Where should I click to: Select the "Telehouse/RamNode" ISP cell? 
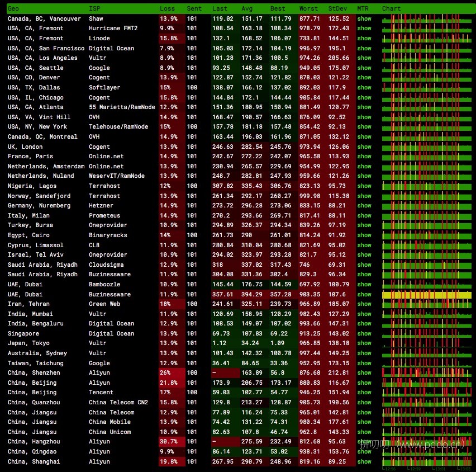click(118, 127)
